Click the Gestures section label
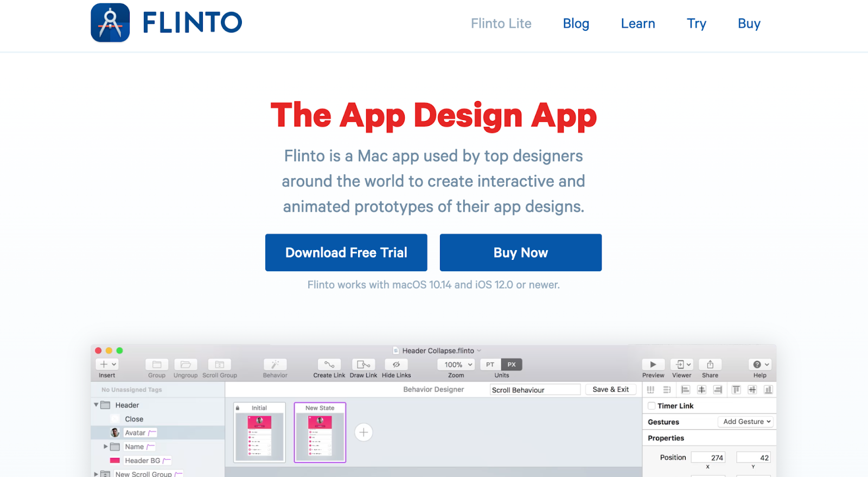Viewport: 868px width, 477px height. [663, 422]
